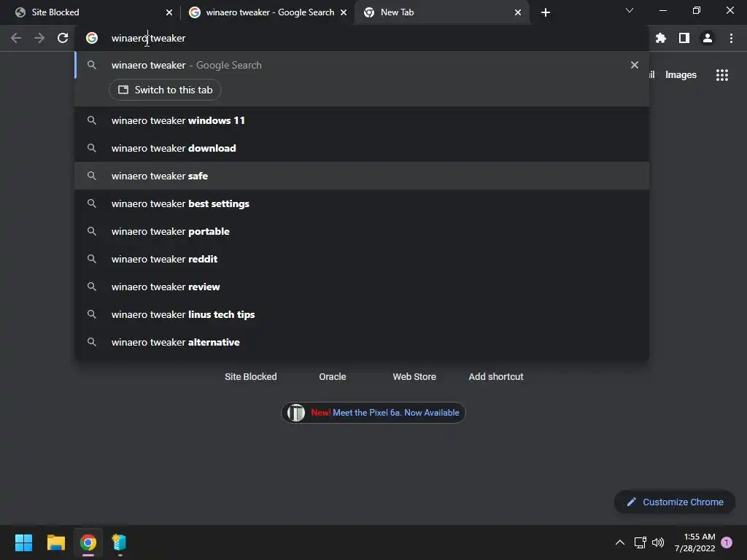Close the Site Blocked tab
The width and height of the screenshot is (747, 560).
pos(169,12)
